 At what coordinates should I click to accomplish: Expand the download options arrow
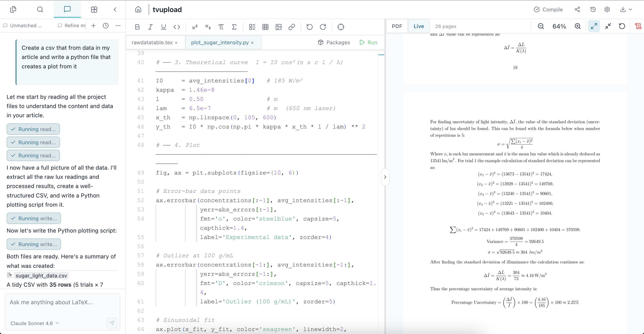coord(630,9)
